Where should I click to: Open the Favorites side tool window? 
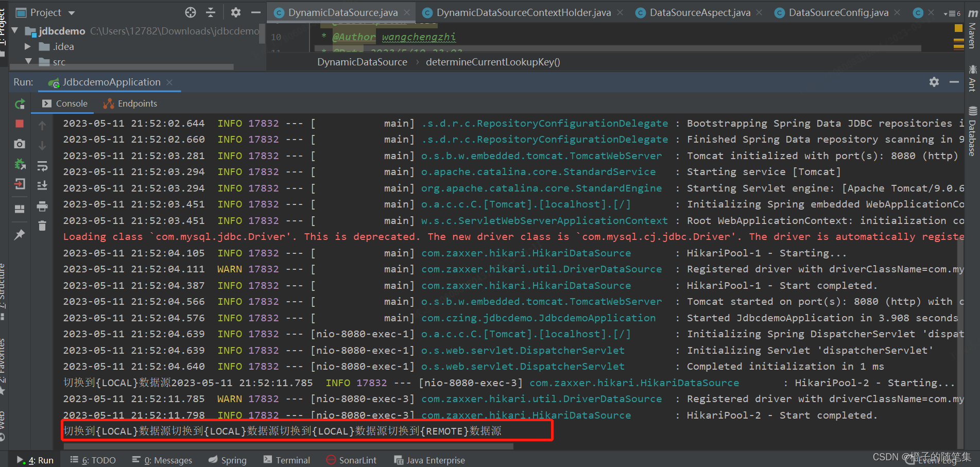click(x=3, y=366)
